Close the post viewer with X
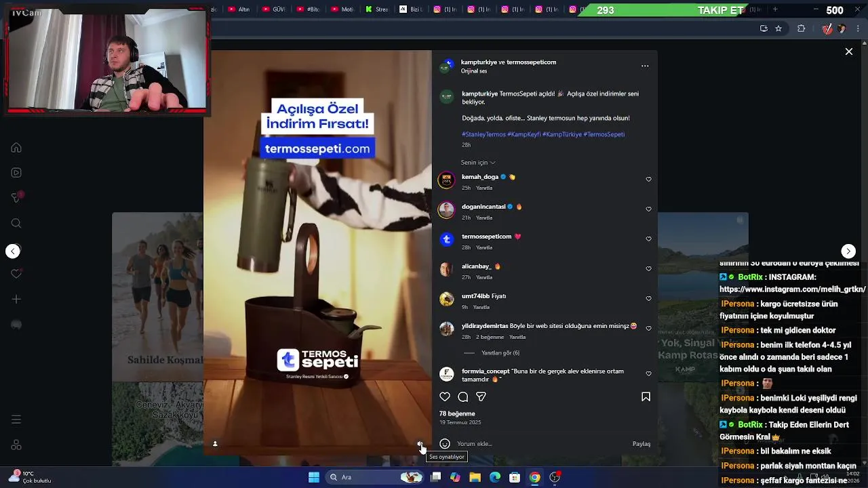Image resolution: width=868 pixels, height=488 pixels. click(x=848, y=52)
